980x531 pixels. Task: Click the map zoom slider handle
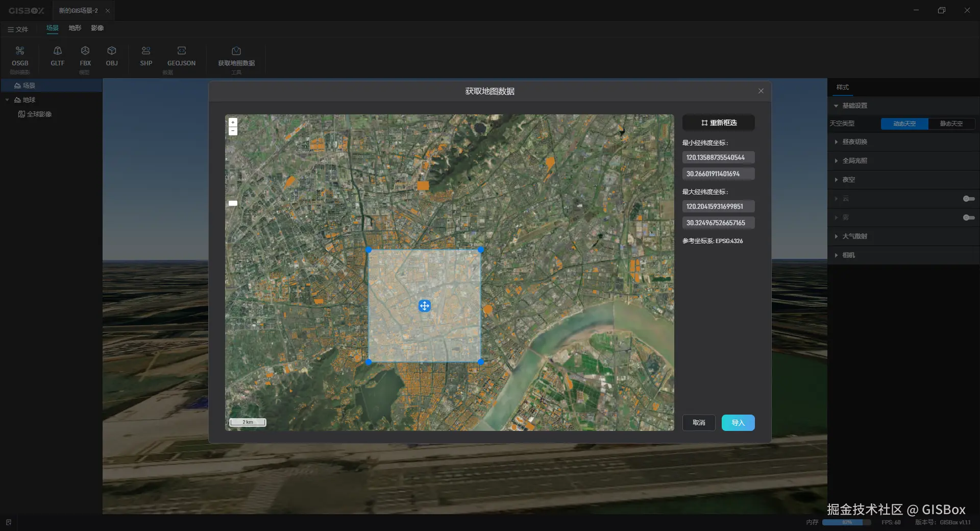pyautogui.click(x=233, y=203)
